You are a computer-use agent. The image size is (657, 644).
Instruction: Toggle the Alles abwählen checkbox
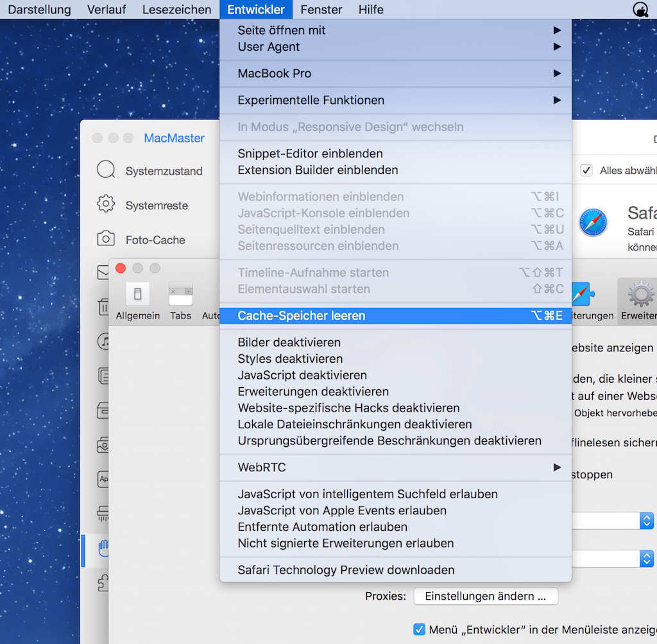[x=586, y=170]
